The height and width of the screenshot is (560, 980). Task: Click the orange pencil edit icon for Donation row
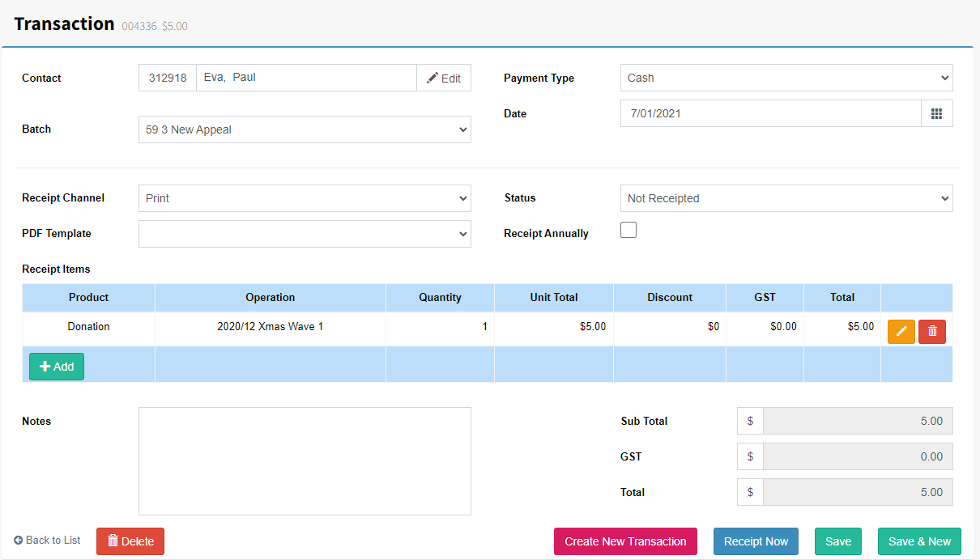click(x=901, y=331)
